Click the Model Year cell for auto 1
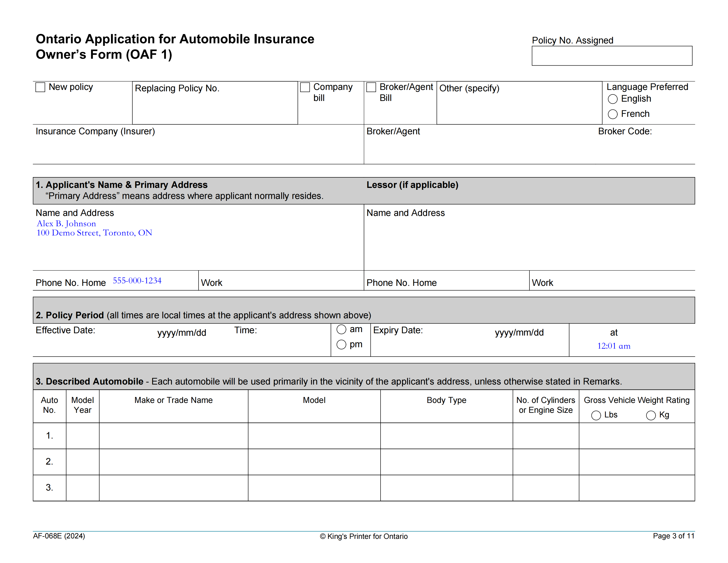Image resolution: width=728 pixels, height=563 pixels. coord(82,436)
